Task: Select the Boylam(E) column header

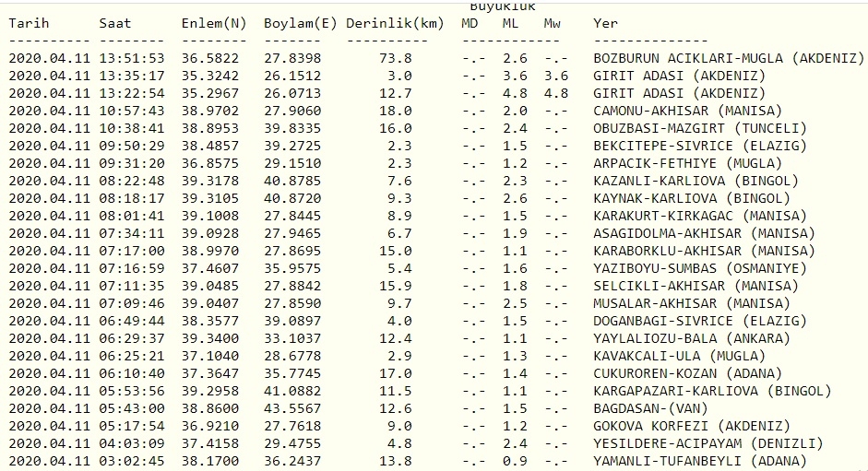Action: click(x=299, y=23)
